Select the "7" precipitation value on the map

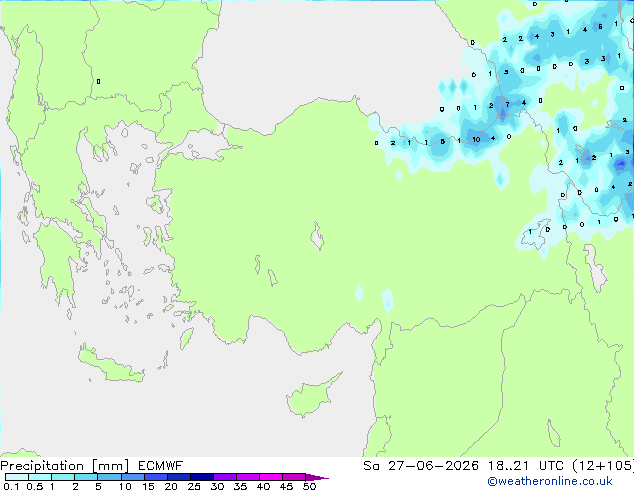point(507,105)
